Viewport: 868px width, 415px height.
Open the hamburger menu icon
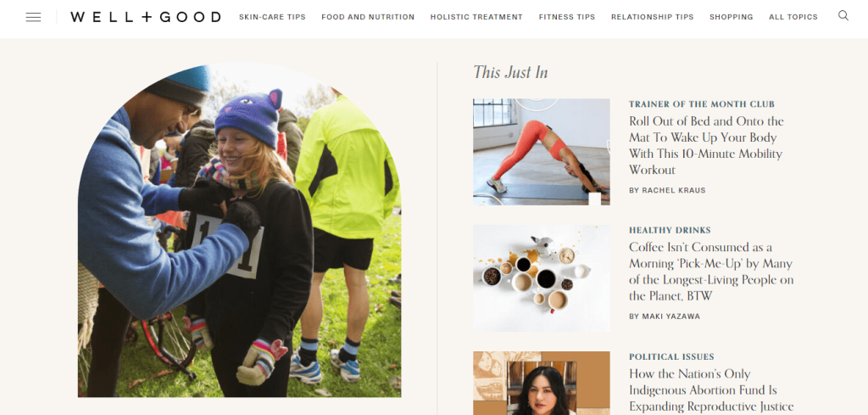coord(33,17)
